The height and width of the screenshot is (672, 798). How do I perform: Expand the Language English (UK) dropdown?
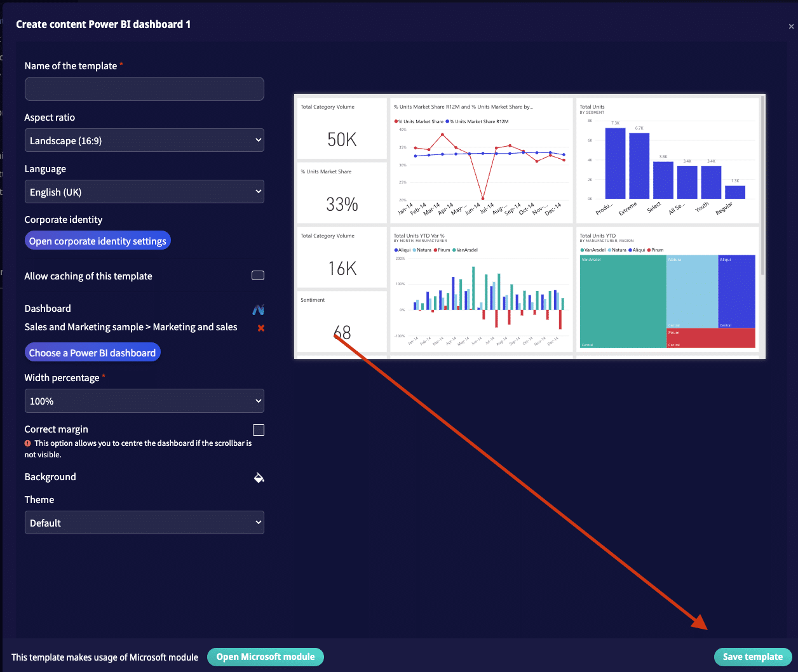coord(144,192)
